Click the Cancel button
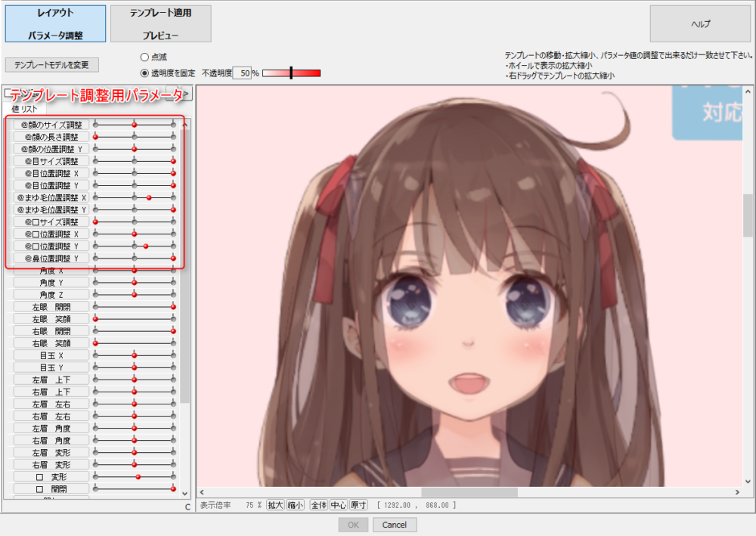Image resolution: width=756 pixels, height=536 pixels. pyautogui.click(x=395, y=525)
